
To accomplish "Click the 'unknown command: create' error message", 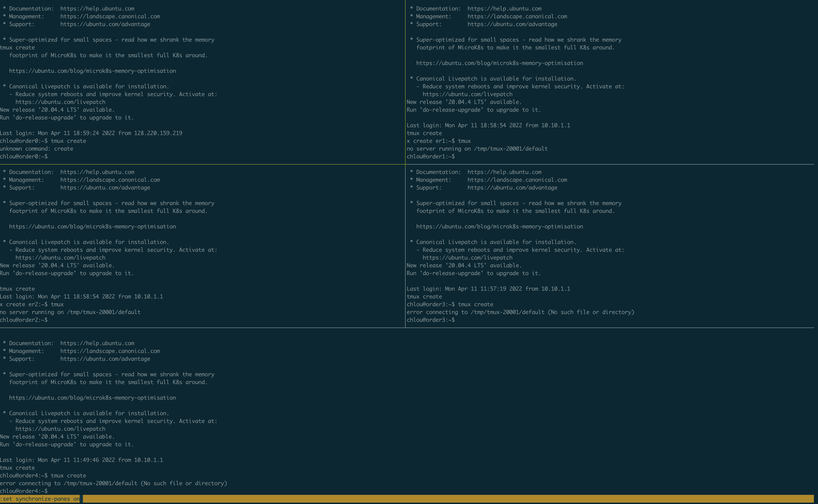I will point(37,149).
